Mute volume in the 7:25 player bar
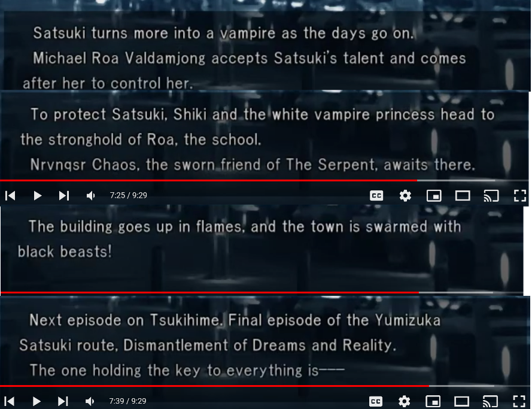The width and height of the screenshot is (532, 409). (x=90, y=195)
